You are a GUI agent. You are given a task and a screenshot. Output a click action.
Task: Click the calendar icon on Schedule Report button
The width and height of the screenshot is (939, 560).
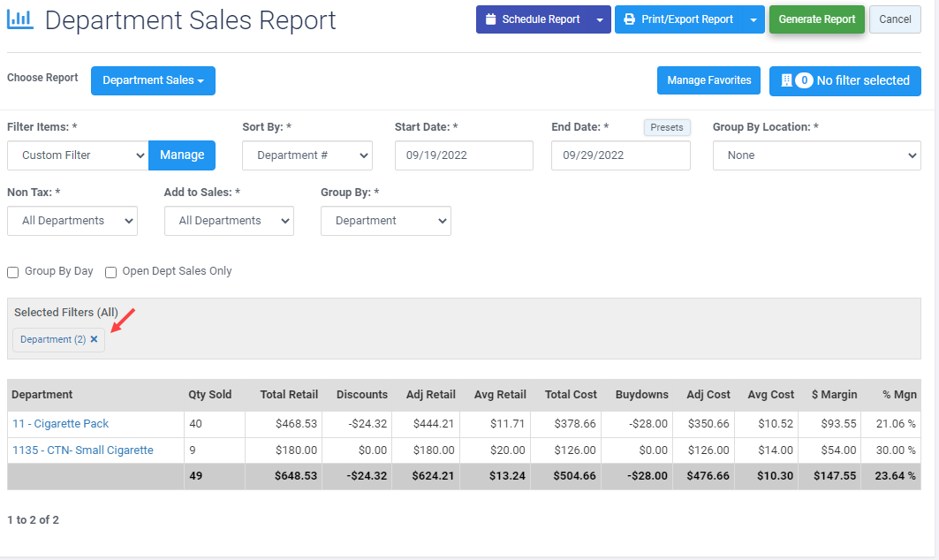pos(491,19)
